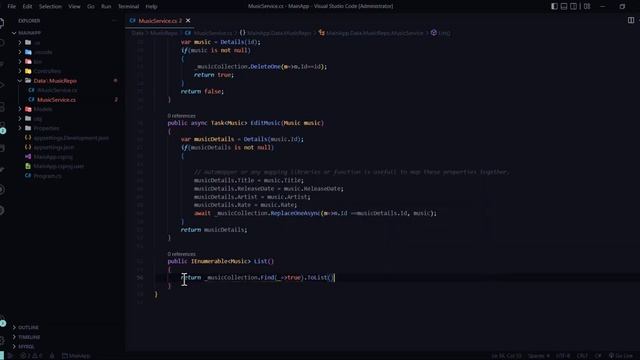Viewport: 640px width, 360px height.
Task: Toggle the secondary side bar layout icon
Action: click(573, 6)
